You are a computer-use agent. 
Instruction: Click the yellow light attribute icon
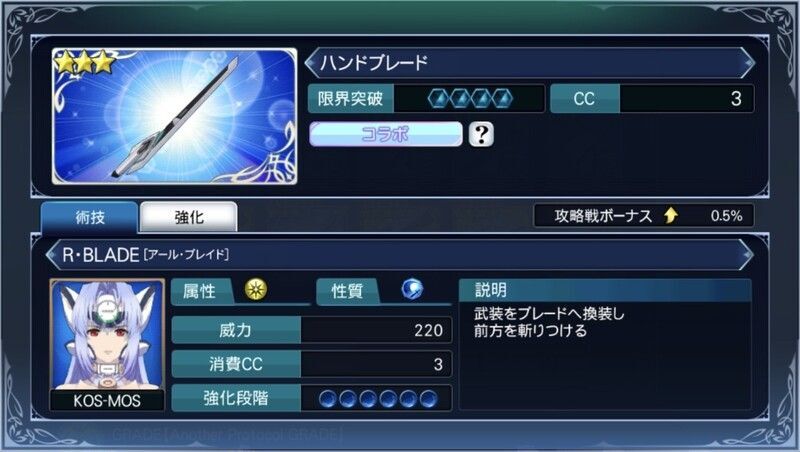tap(256, 289)
